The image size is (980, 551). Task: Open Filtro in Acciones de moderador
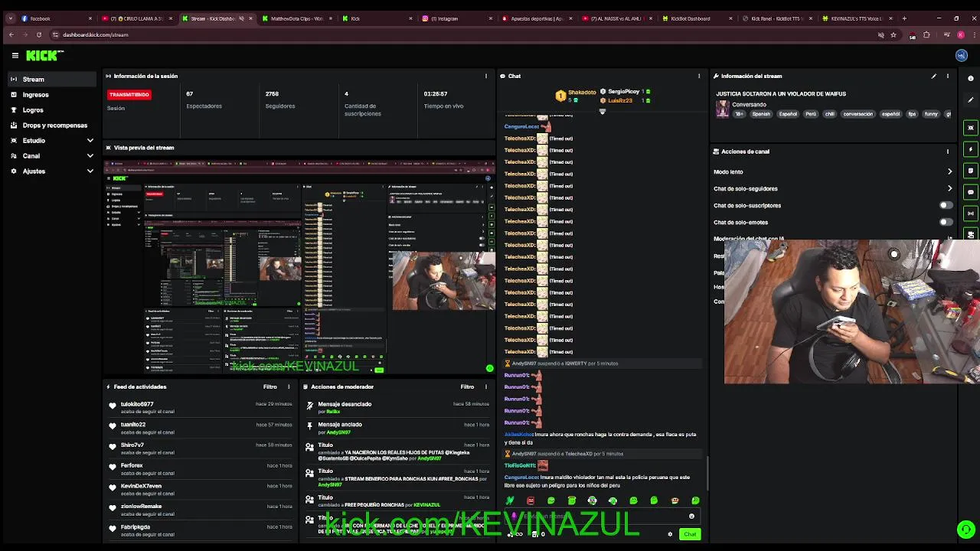(x=467, y=387)
